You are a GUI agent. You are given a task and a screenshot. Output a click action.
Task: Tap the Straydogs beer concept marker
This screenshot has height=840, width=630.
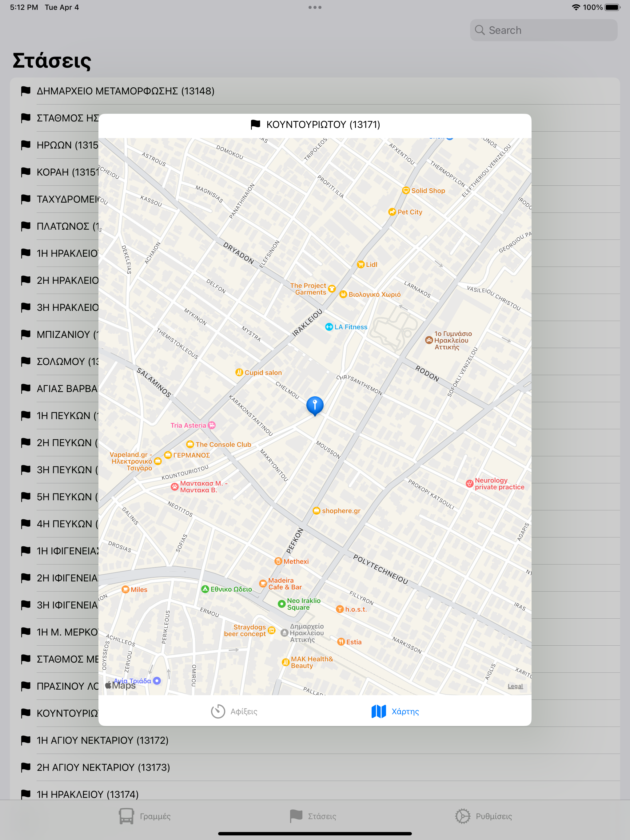point(271,630)
